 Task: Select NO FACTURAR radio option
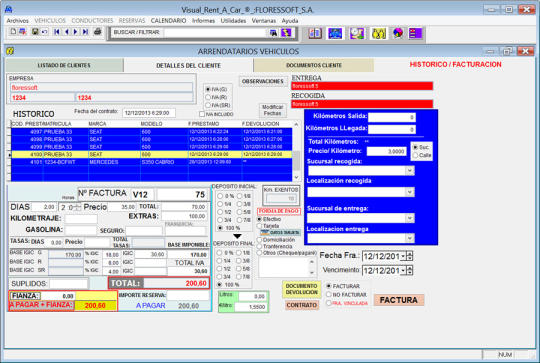[329, 294]
